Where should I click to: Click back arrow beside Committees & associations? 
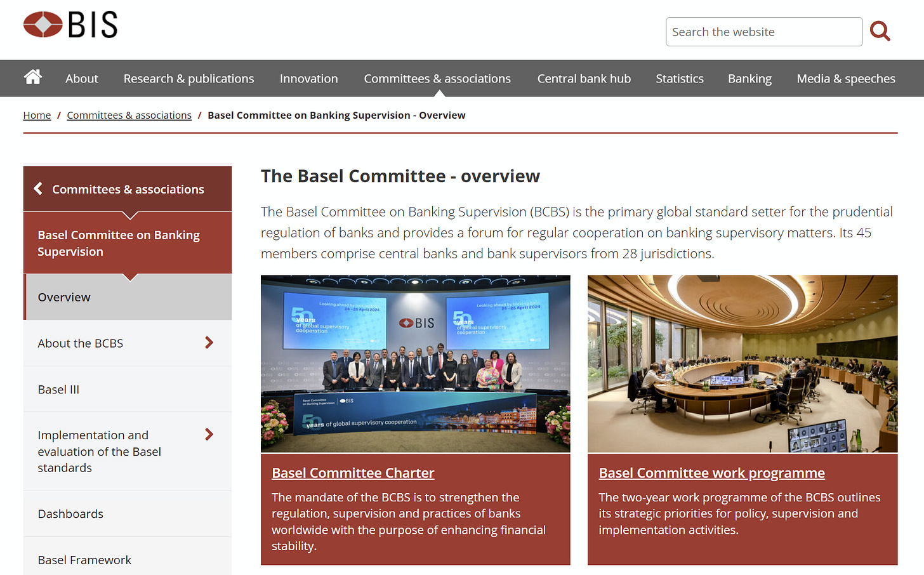[x=38, y=188]
